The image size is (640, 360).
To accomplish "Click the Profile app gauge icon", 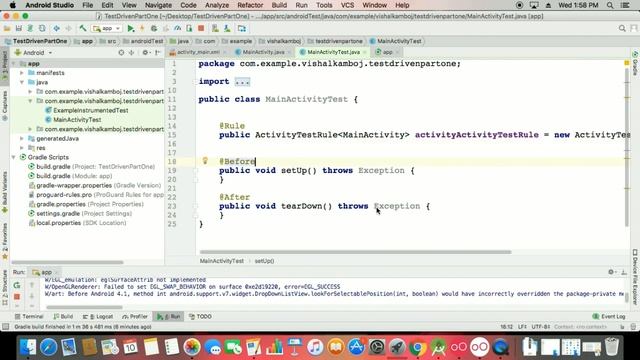I will click(x=178, y=29).
